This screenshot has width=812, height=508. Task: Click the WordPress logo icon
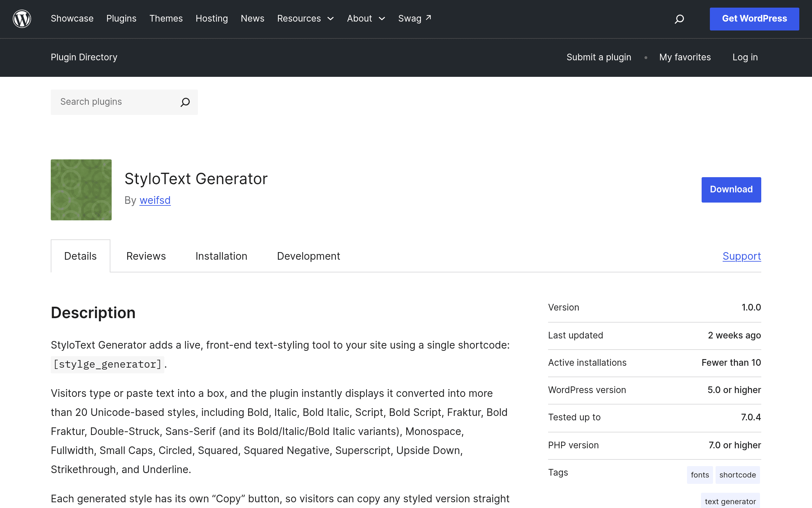pyautogui.click(x=22, y=19)
